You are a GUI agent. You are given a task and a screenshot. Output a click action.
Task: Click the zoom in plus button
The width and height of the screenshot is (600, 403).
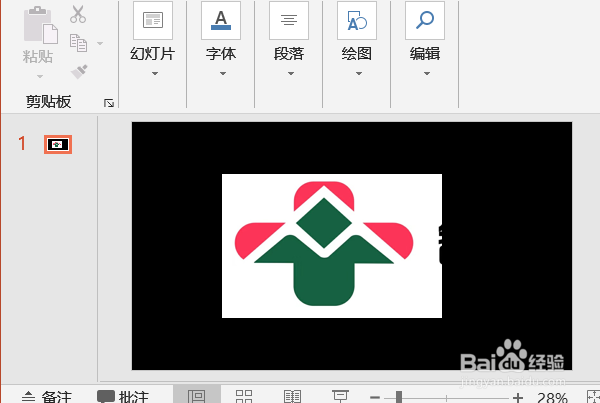point(518,398)
